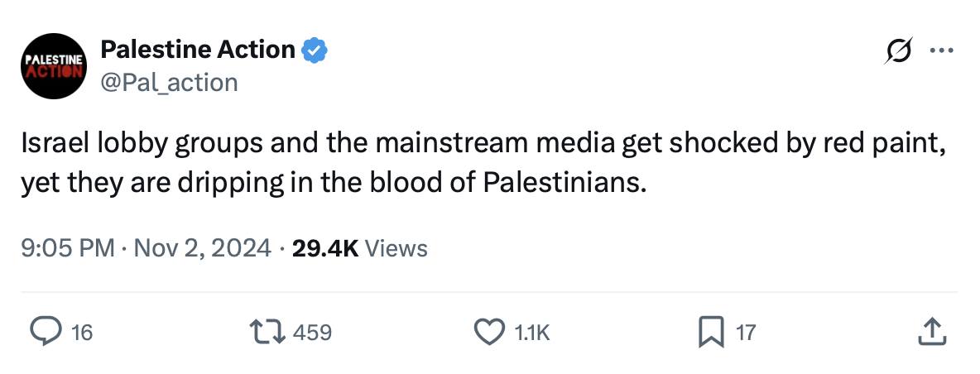Open the Grok slashed-circle icon
The width and height of the screenshot is (980, 374).
896,51
